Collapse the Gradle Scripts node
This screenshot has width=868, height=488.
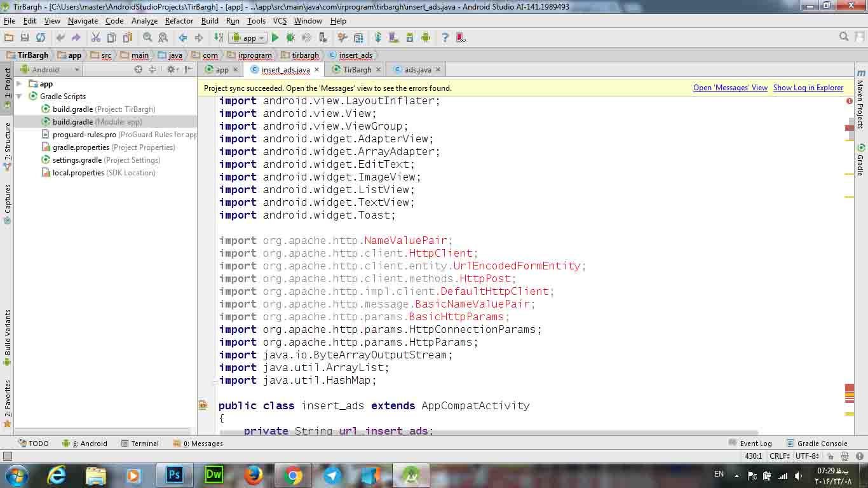(19, 97)
